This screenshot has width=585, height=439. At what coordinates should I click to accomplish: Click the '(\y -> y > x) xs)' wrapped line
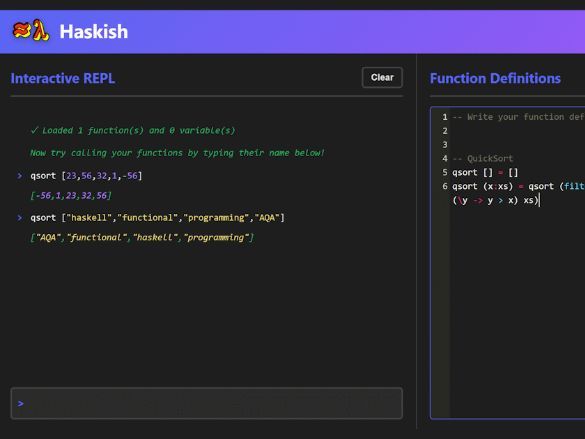(x=495, y=200)
